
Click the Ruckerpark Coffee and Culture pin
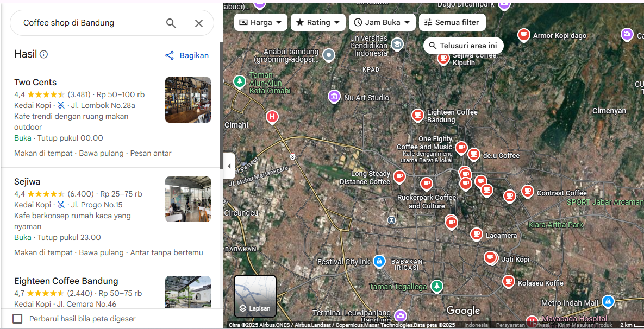tap(426, 184)
